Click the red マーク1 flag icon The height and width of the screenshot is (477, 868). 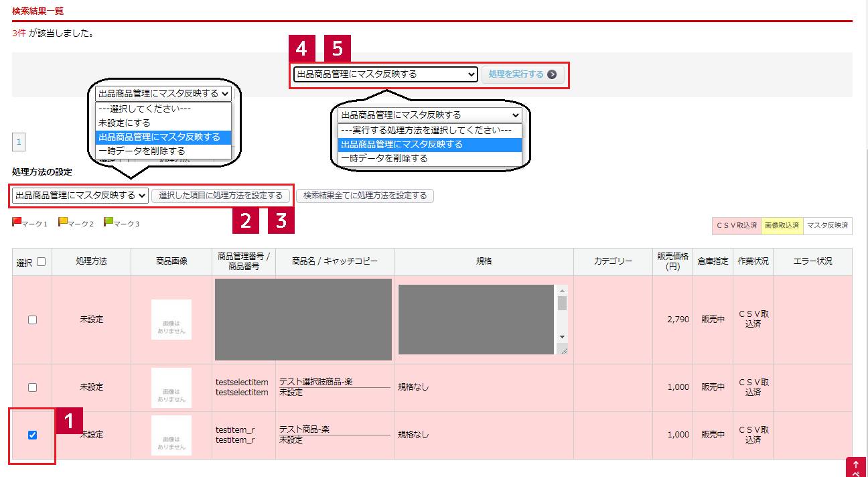(17, 222)
